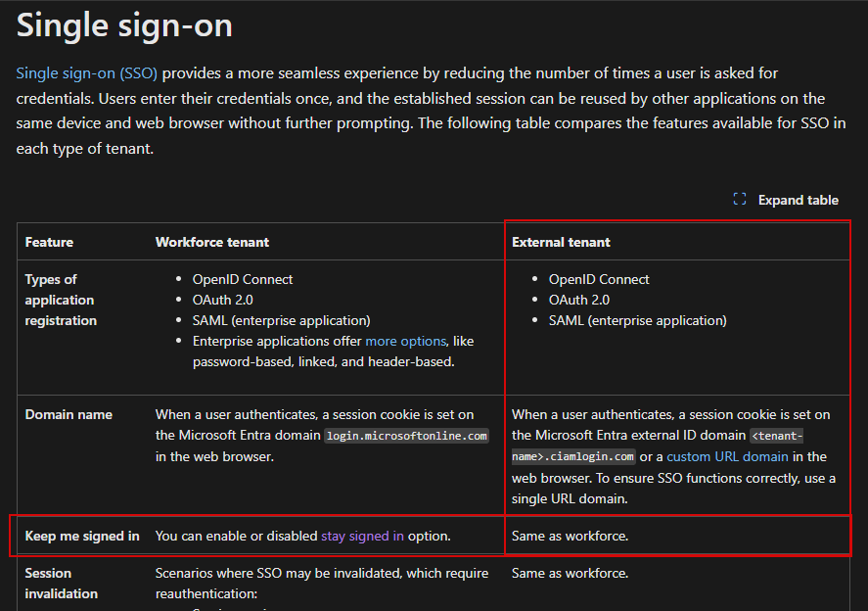Click the Expand table icon
Viewport: 868px width, 611px height.
pyautogui.click(x=740, y=199)
